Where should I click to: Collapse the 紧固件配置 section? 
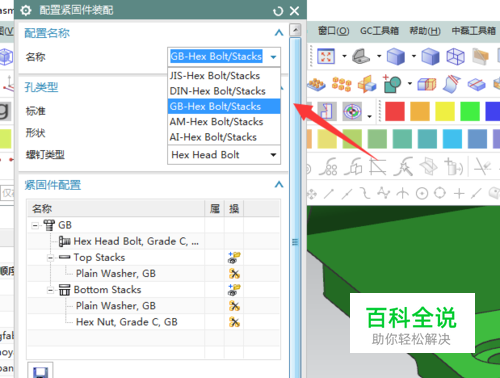(x=279, y=184)
